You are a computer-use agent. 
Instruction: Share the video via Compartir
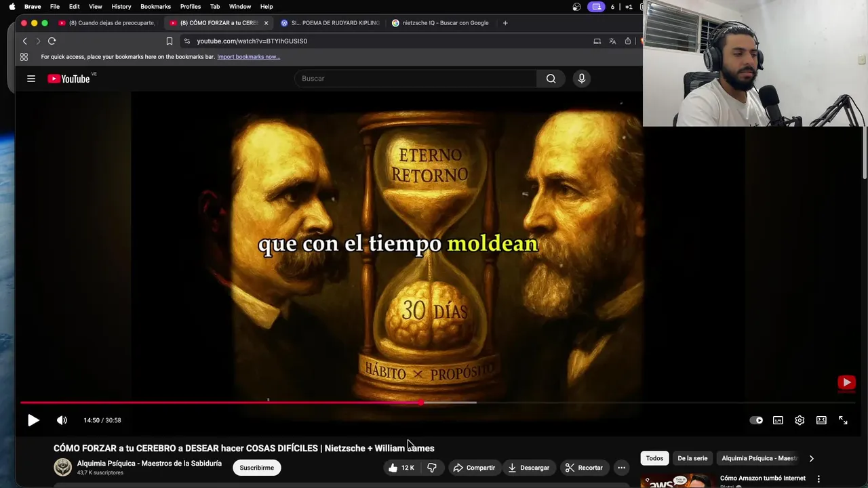(x=474, y=468)
